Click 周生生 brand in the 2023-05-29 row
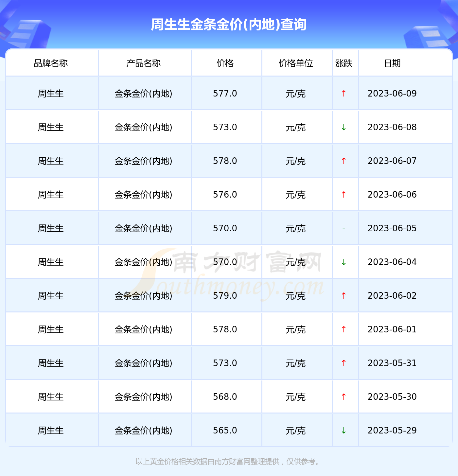Screen dimensions: 458x476 [x=51, y=431]
